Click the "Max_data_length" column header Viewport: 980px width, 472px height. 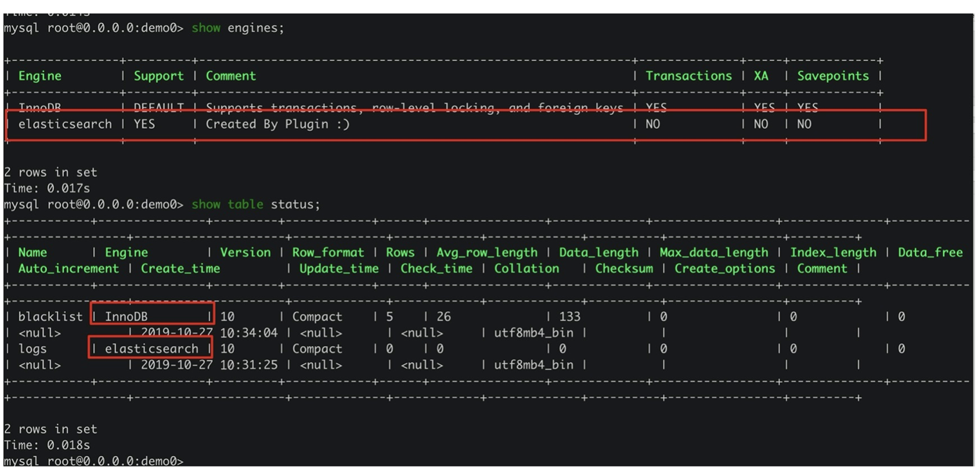pos(714,252)
